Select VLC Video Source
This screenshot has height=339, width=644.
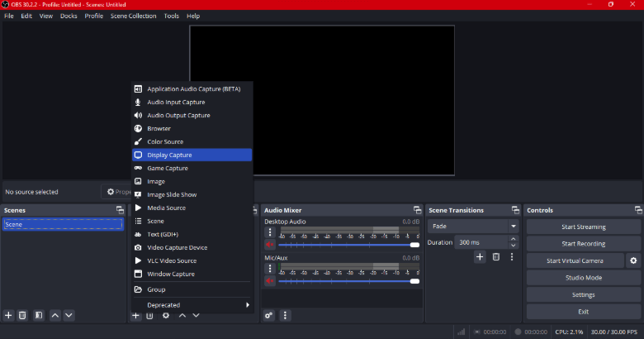pyautogui.click(x=192, y=260)
